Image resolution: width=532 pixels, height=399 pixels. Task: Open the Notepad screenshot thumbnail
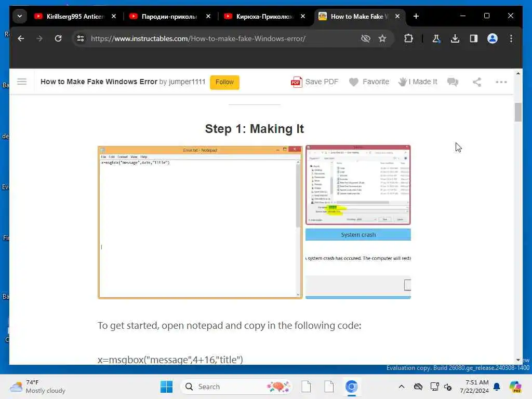200,222
